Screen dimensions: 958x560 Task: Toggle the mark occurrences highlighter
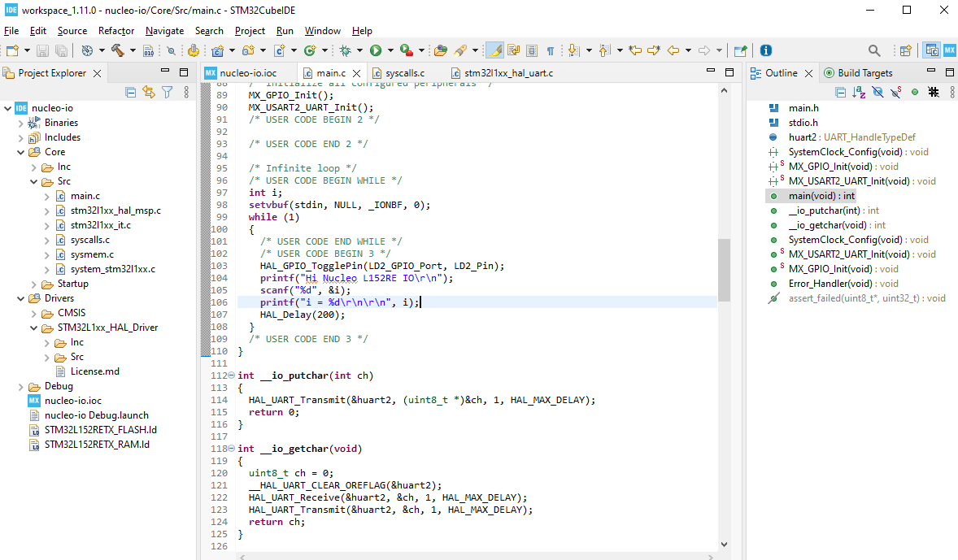pyautogui.click(x=495, y=50)
